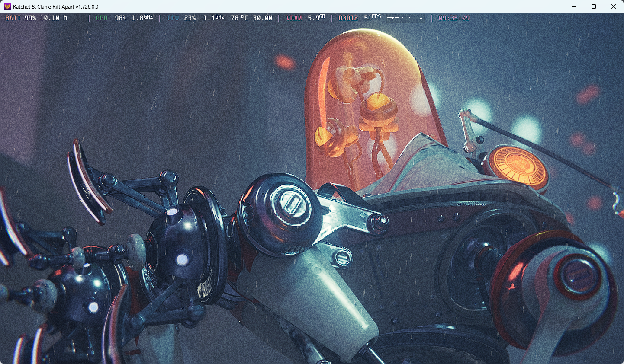Click the VRAM 5.9GB reading
Viewport: 624px width, 364px height.
tap(306, 18)
